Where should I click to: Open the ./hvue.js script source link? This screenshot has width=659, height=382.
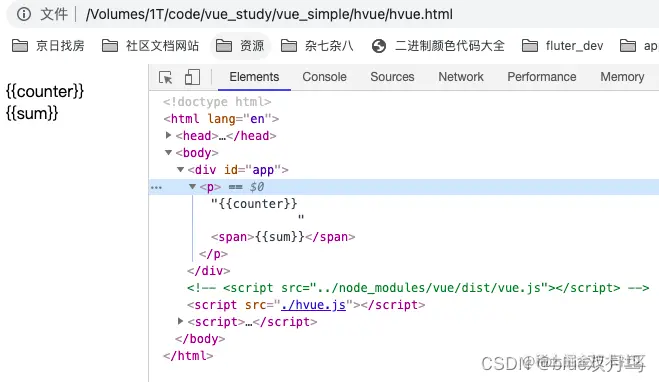(x=314, y=305)
